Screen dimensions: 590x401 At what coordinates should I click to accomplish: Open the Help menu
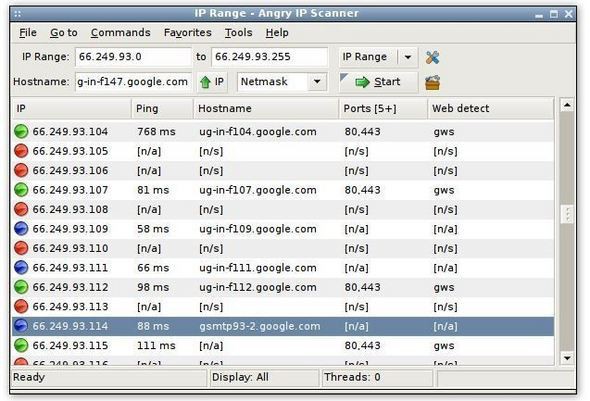(x=277, y=33)
